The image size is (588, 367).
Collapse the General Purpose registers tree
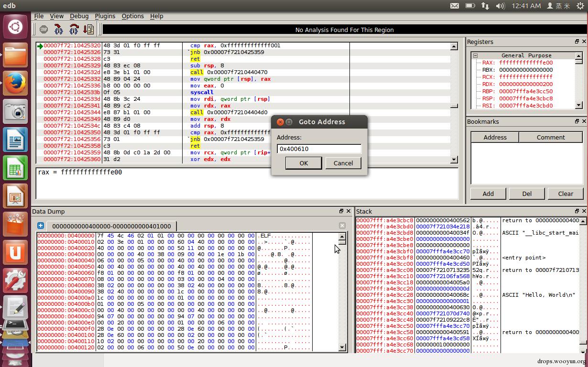click(475, 55)
